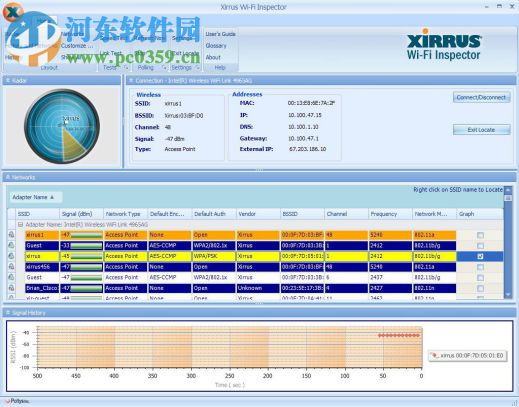Sort by Network Type column header

pyautogui.click(x=125, y=214)
